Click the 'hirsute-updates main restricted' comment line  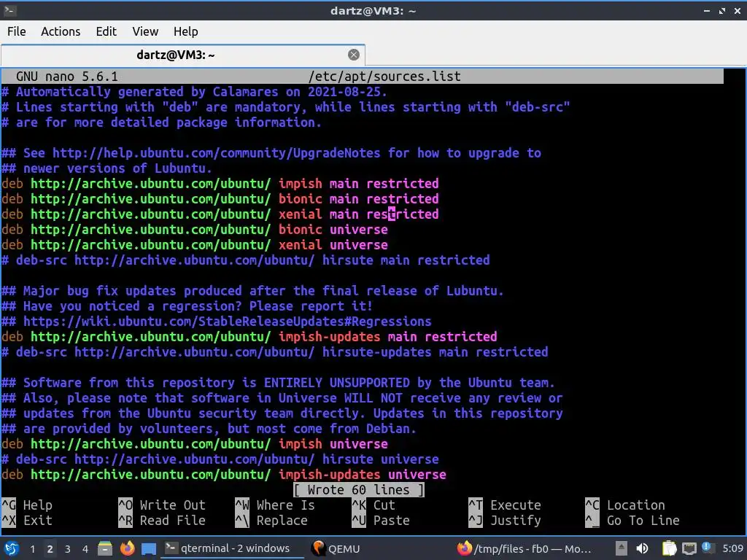click(x=275, y=351)
